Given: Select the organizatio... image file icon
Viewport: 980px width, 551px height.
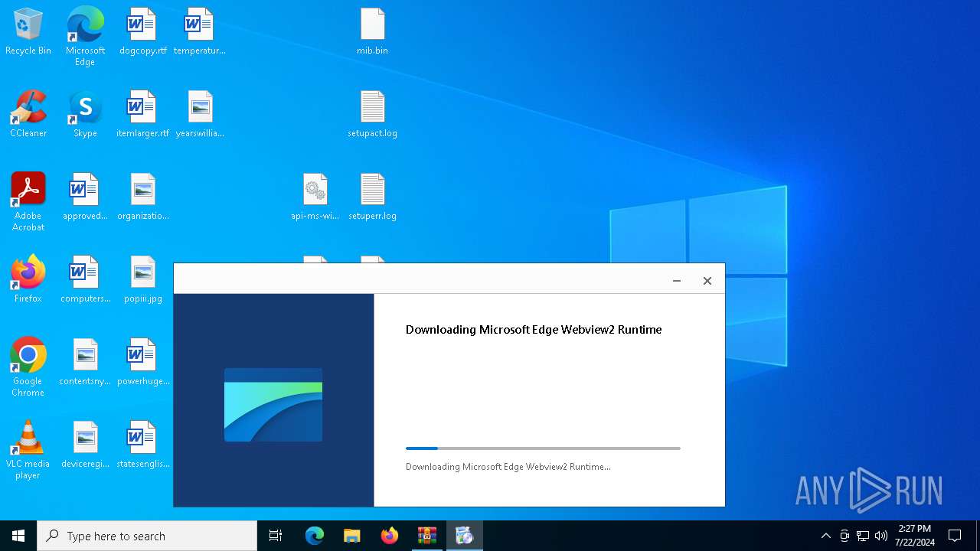Looking at the screenshot, I should coord(142,197).
